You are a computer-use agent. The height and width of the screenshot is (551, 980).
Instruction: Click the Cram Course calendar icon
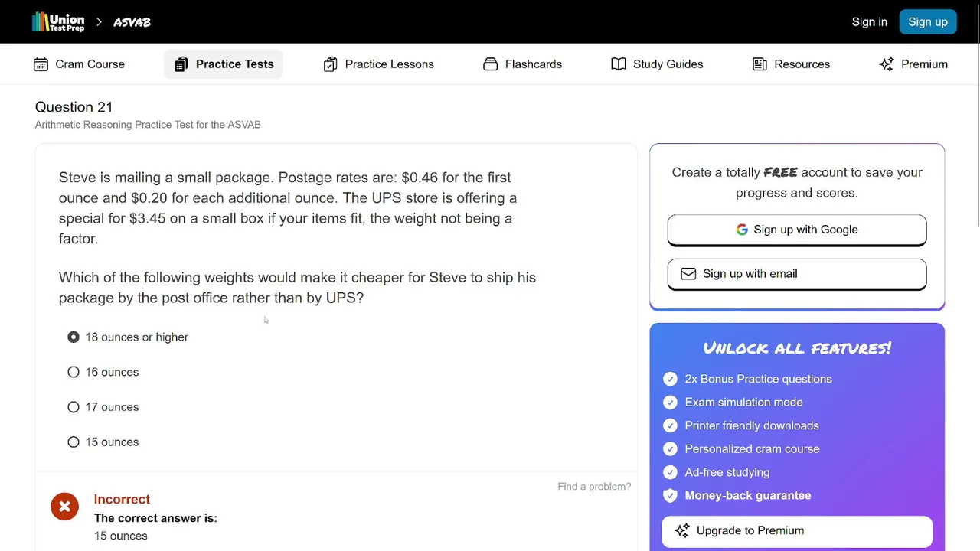(41, 64)
